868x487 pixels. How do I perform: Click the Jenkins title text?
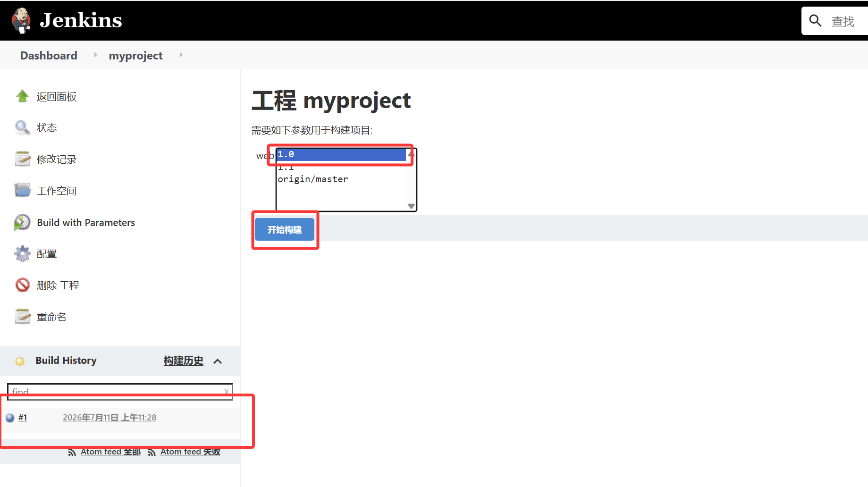(x=81, y=20)
